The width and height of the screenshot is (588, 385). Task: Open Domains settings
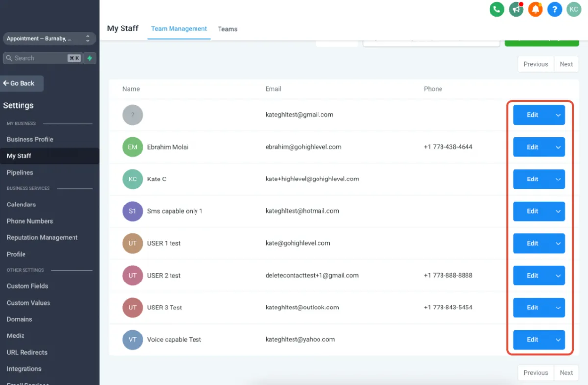[x=20, y=319]
